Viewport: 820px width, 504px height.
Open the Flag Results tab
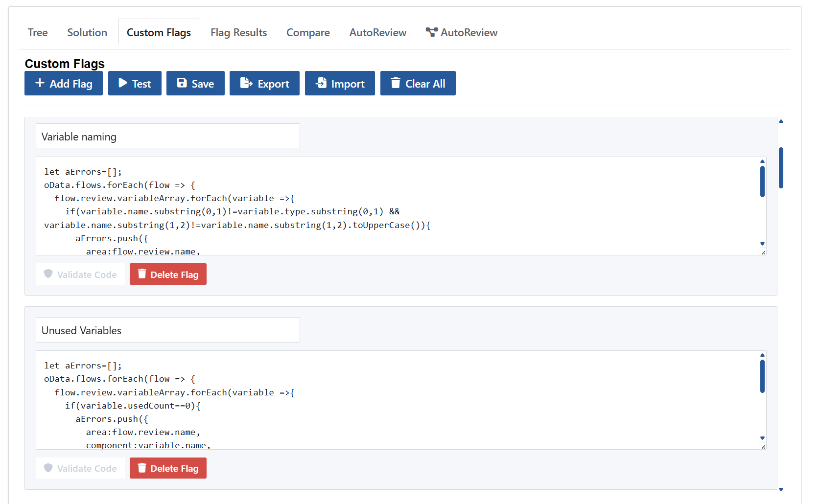click(238, 32)
